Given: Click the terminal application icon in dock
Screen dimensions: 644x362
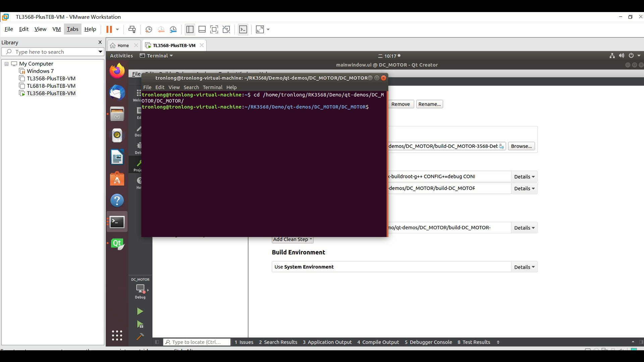Looking at the screenshot, I should click(117, 222).
